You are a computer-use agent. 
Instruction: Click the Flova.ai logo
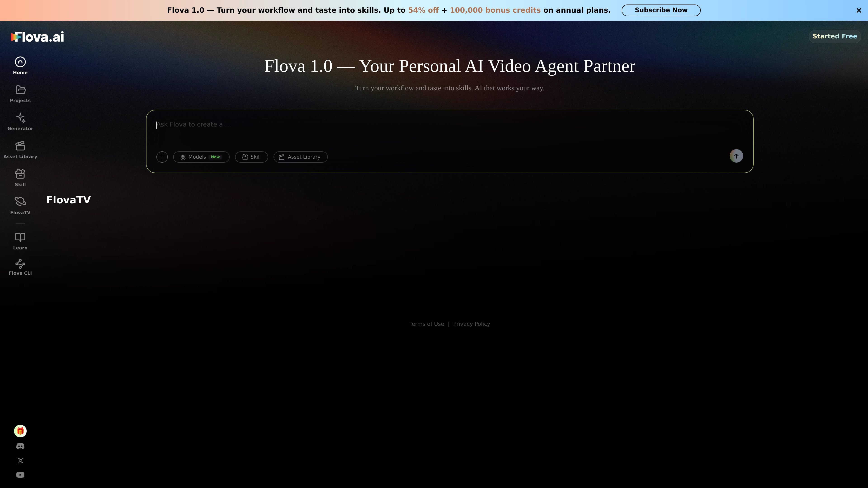pos(37,37)
